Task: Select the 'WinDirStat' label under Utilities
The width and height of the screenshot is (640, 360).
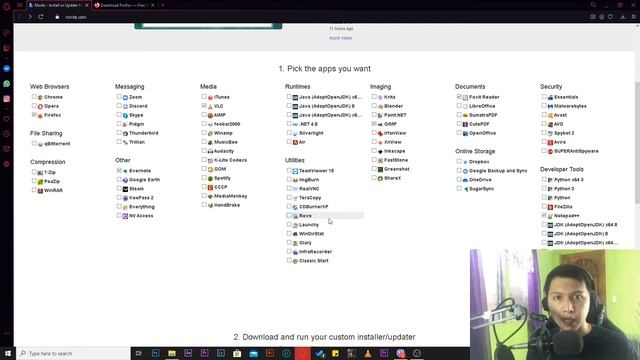Action: [311, 234]
